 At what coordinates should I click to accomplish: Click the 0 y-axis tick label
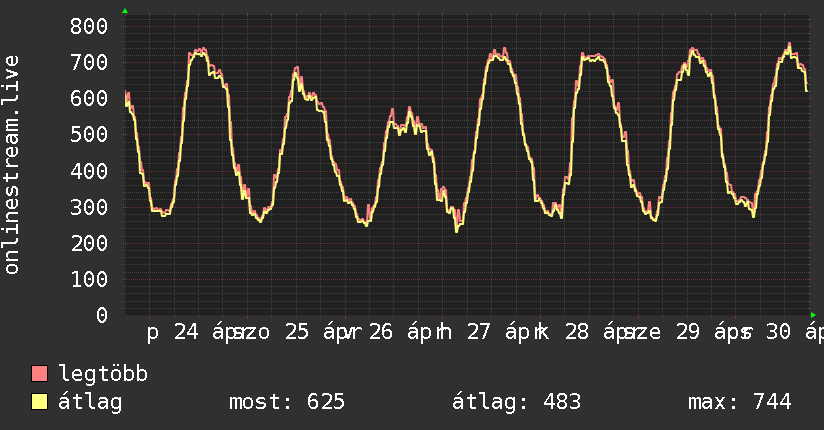pos(101,315)
